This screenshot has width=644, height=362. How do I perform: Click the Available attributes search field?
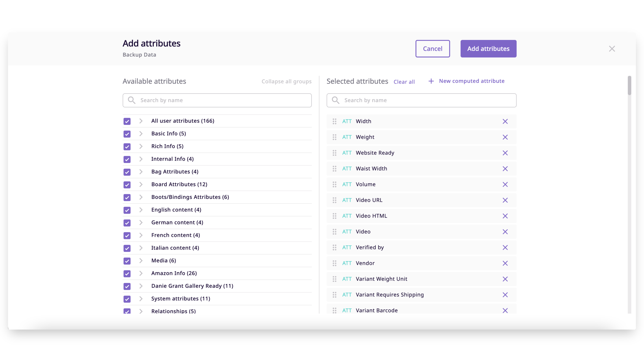coord(217,100)
